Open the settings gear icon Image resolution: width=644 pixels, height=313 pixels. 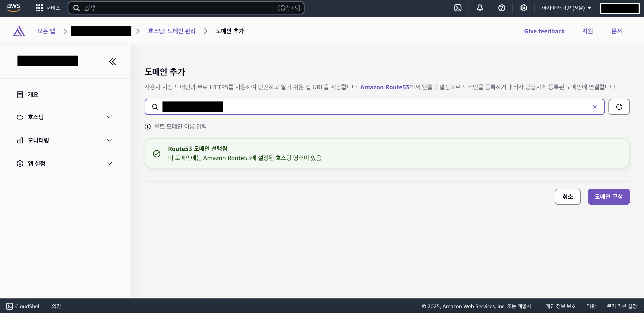click(524, 8)
